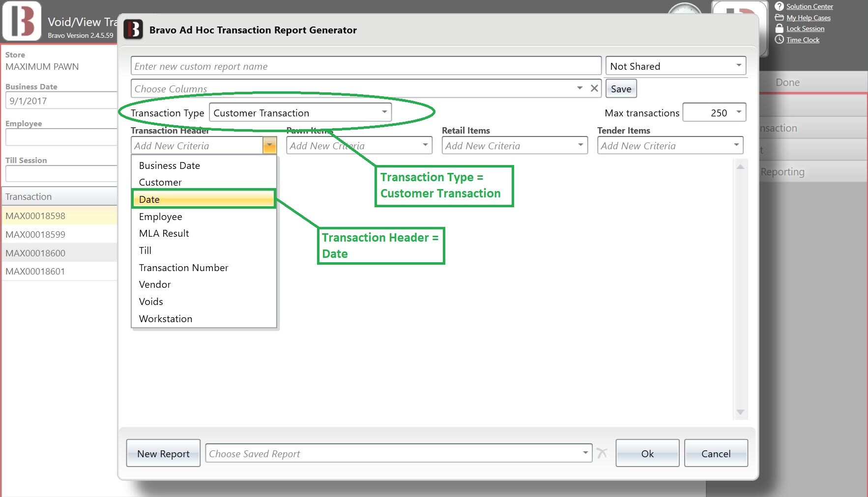Open the Choose Saved Report dropdown

[x=399, y=453]
